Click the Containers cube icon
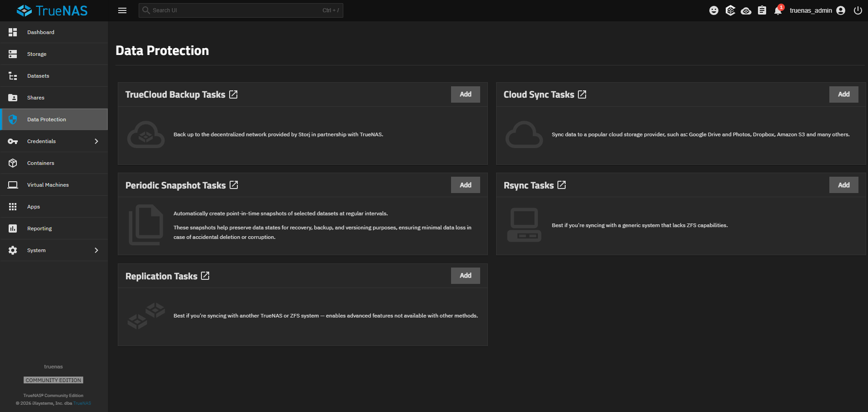Viewport: 868px width, 412px height. click(x=13, y=163)
